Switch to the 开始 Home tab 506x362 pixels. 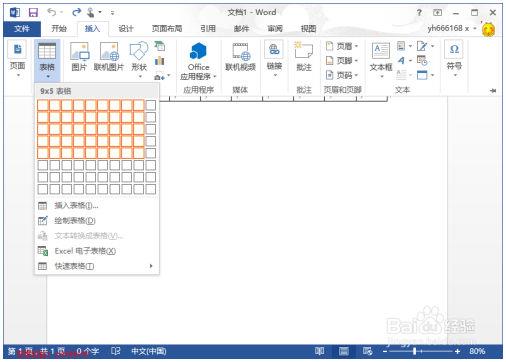coord(59,29)
